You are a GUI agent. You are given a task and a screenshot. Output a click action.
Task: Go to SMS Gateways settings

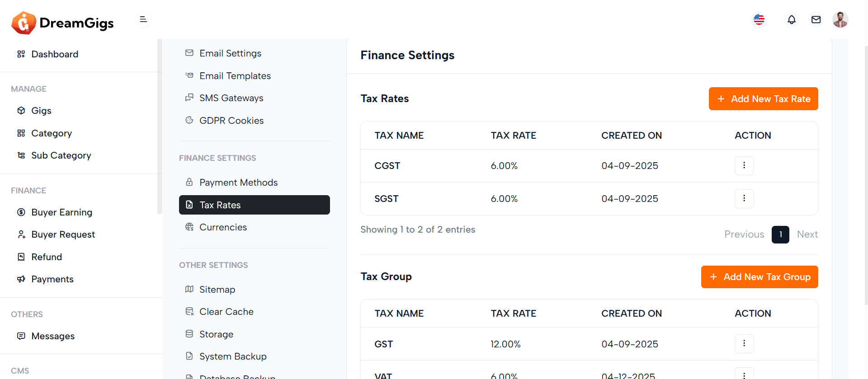[x=231, y=98]
